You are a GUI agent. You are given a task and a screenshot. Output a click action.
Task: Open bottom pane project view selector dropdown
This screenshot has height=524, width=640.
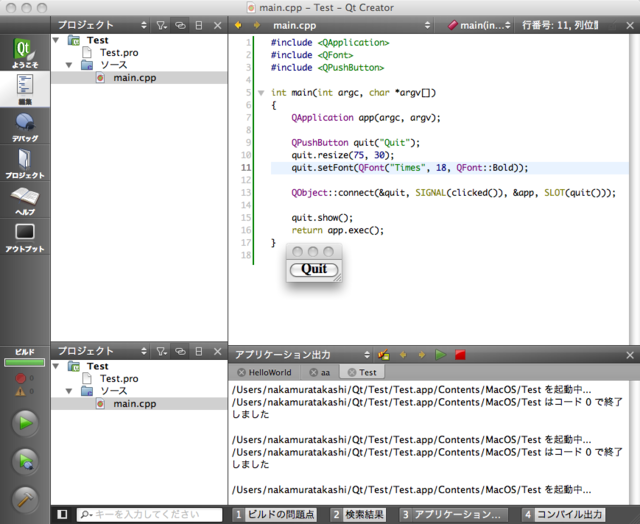[x=101, y=351]
